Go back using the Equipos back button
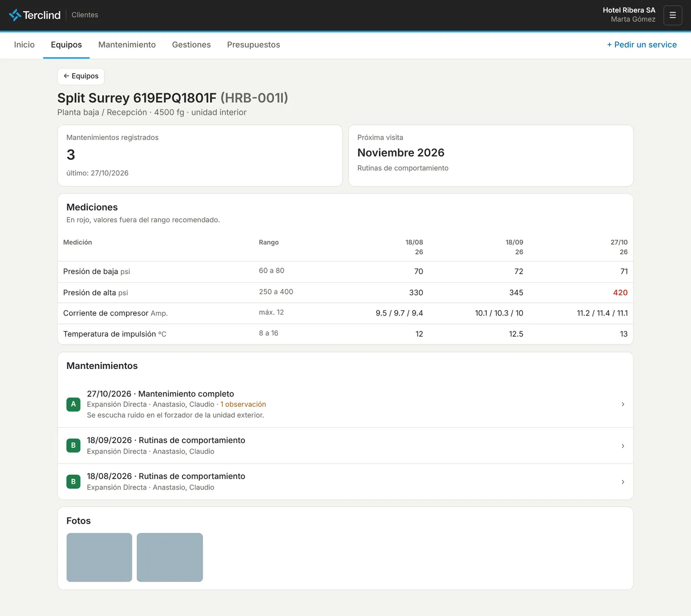Screen dimensions: 691x616 (x=81, y=76)
